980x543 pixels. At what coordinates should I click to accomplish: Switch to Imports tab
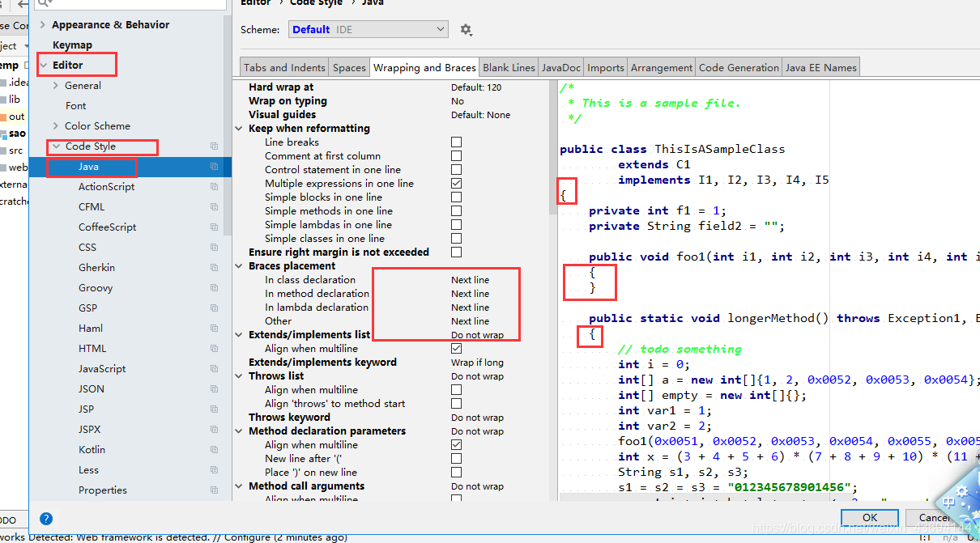click(x=606, y=68)
